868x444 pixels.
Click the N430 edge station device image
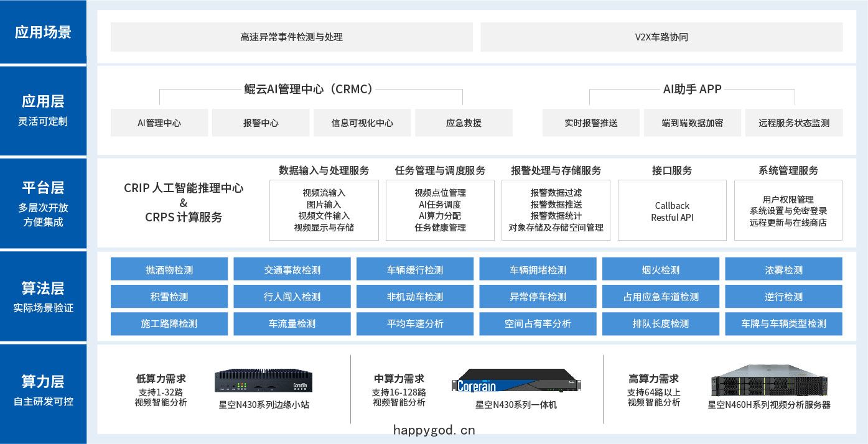[x=263, y=382]
